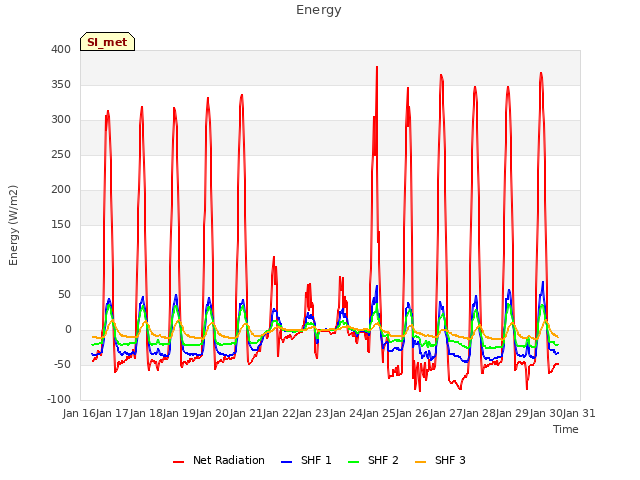Viewport: 640px width, 480px height.
Task: Click the Jan 31 tick label
Action: pyautogui.click(x=579, y=413)
